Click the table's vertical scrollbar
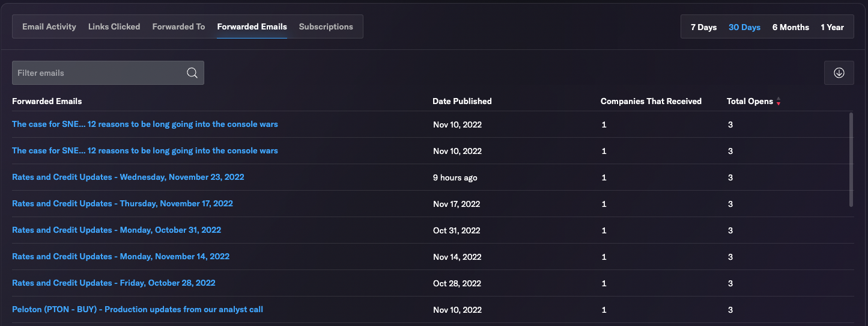The width and height of the screenshot is (868, 326). pyautogui.click(x=851, y=159)
